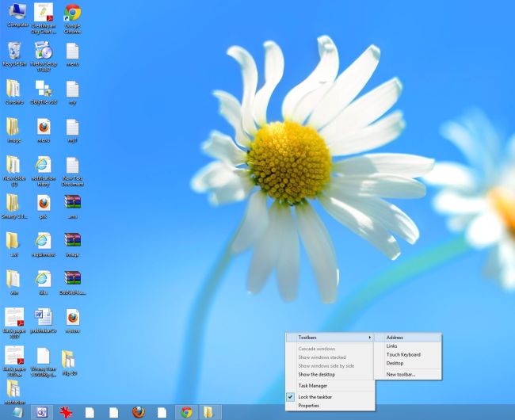Select New toolbar... from the submenu
The width and height of the screenshot is (515, 420).
click(x=408, y=374)
